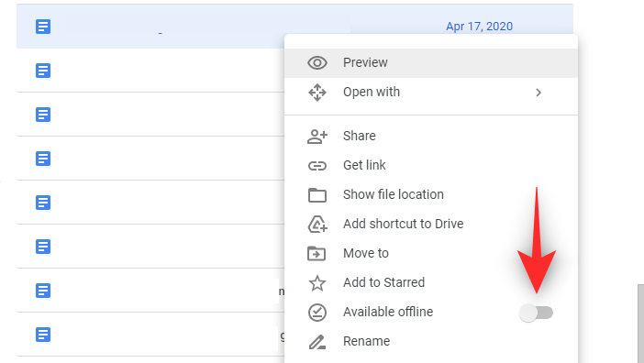Click the Move to folder-arrow icon
Screen dimensions: 644x363
click(316, 254)
